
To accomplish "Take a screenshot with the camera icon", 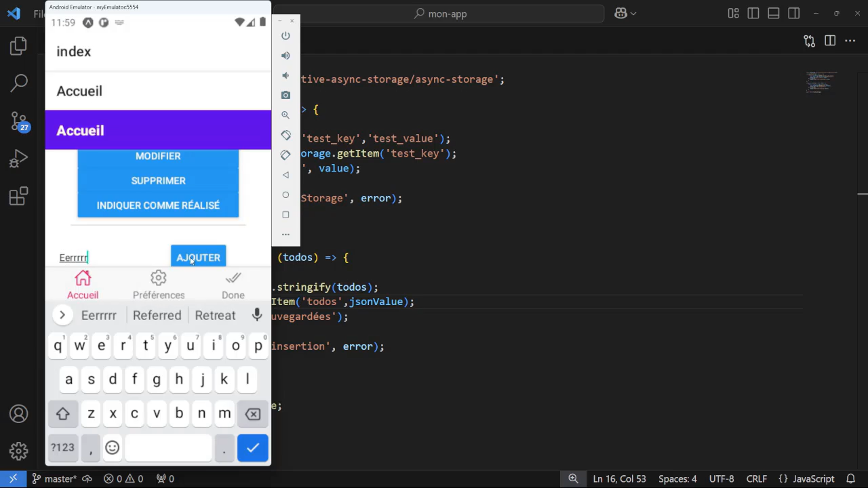I will [285, 95].
